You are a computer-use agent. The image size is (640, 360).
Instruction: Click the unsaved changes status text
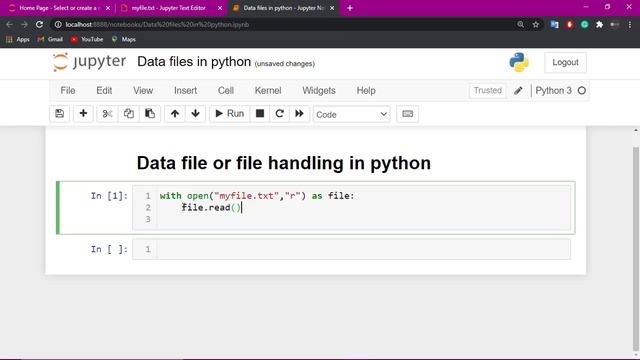pyautogui.click(x=284, y=64)
